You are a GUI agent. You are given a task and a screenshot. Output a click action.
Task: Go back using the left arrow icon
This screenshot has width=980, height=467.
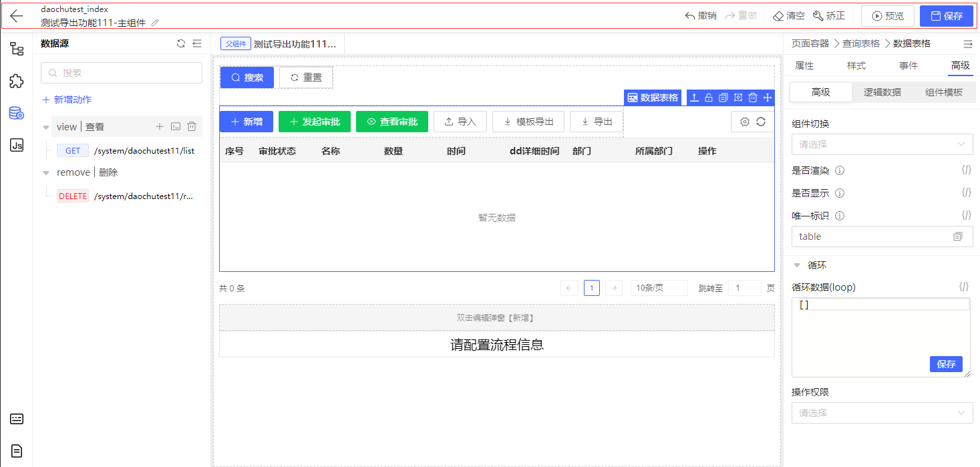pyautogui.click(x=17, y=16)
